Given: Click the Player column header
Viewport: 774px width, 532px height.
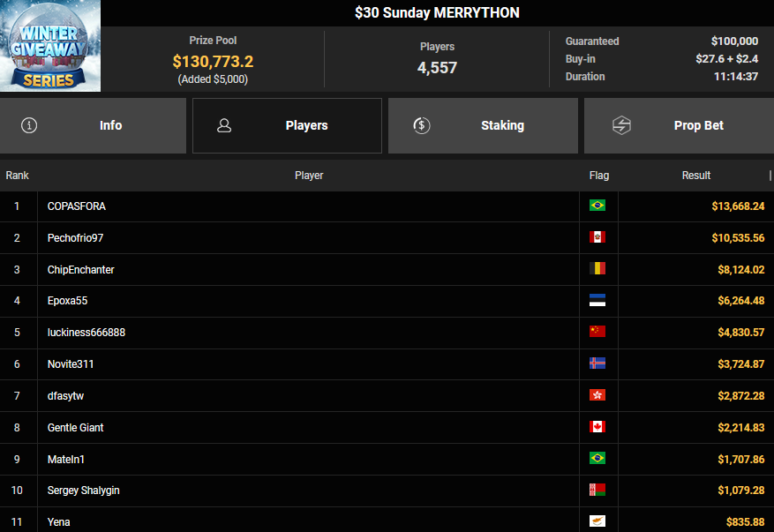Looking at the screenshot, I should (309, 176).
